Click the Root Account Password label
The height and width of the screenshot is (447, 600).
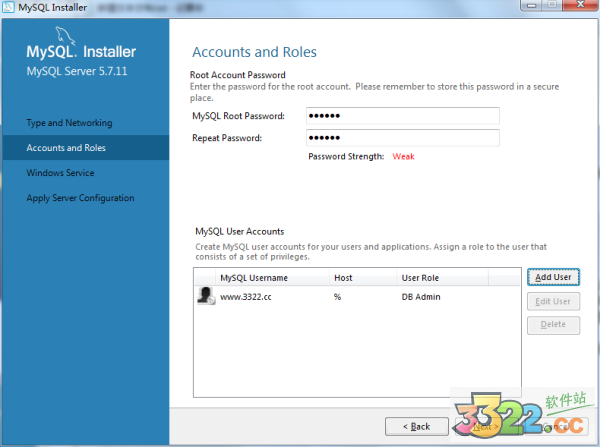tap(238, 75)
